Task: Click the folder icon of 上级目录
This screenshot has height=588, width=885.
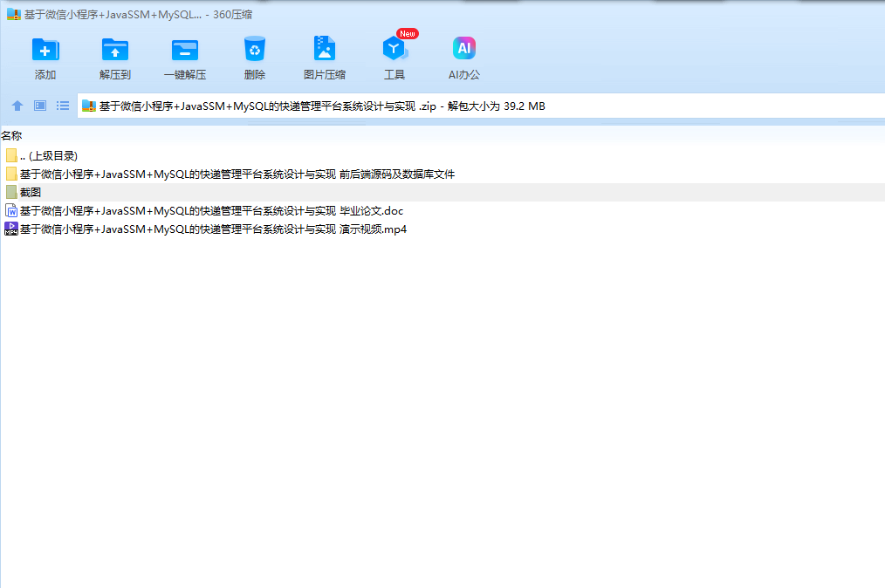Action: (x=11, y=156)
